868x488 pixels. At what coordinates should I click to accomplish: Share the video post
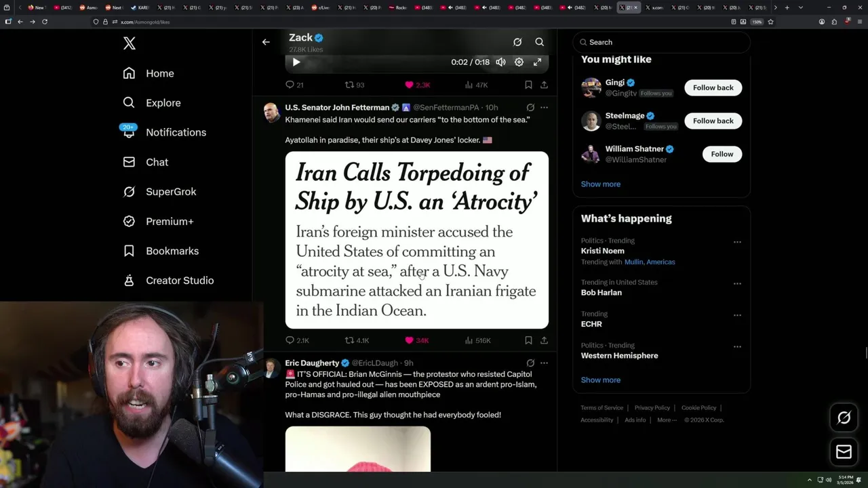544,85
